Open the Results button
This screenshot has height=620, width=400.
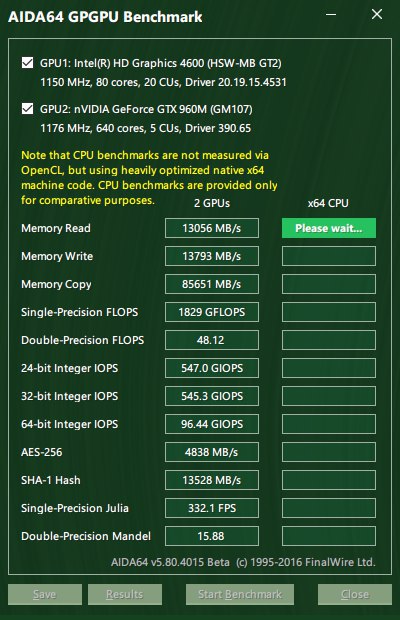coord(125,594)
